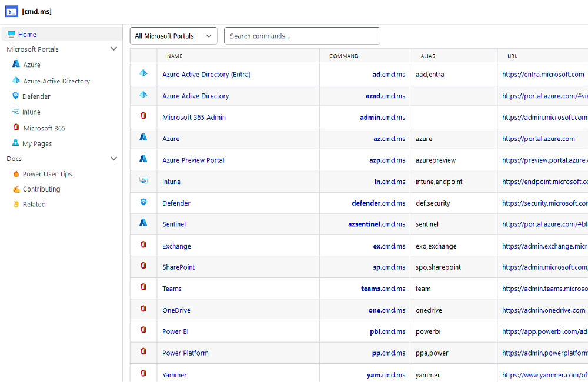Click the admin.cmd.ms command link
The image size is (588, 382).
pos(383,118)
